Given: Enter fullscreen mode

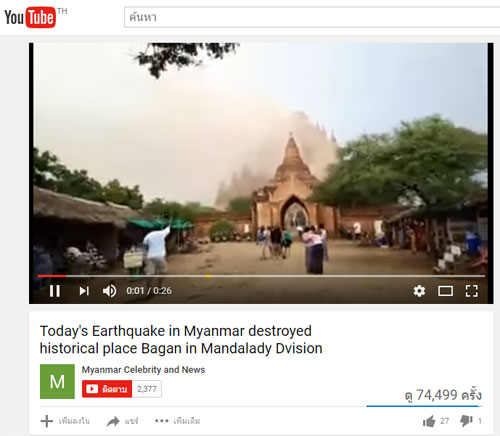Looking at the screenshot, I should pos(471,291).
